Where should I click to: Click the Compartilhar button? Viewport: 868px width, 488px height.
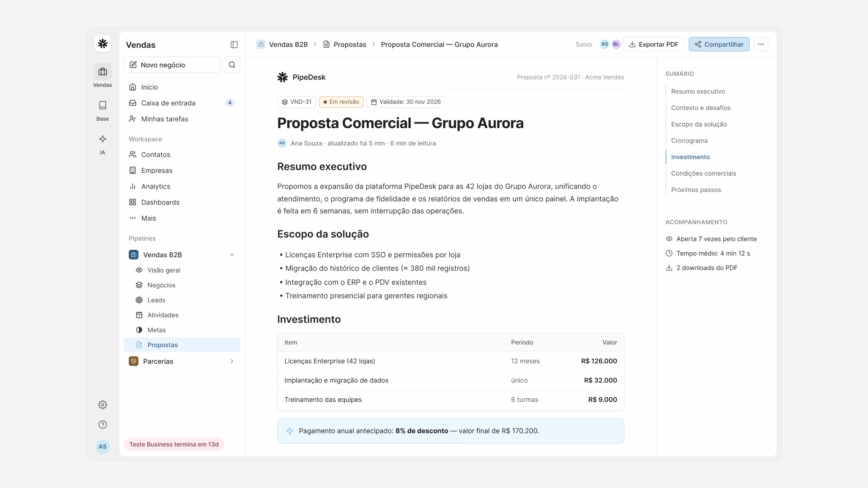[x=719, y=44]
